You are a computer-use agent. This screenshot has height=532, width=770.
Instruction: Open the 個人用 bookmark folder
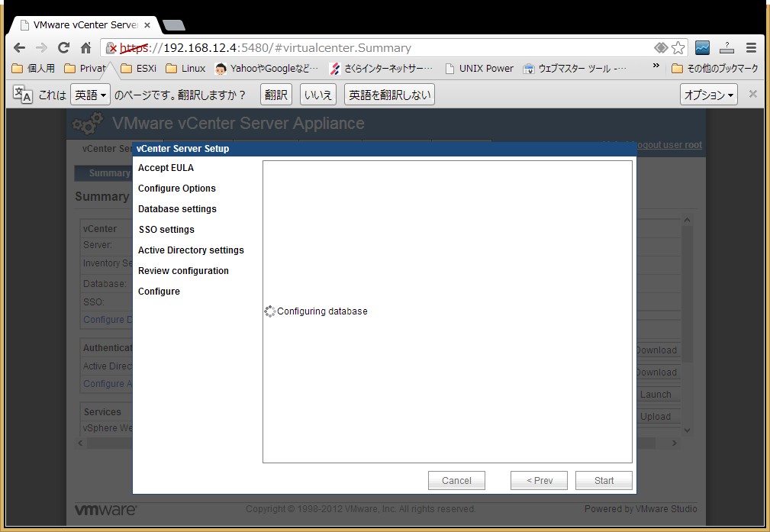click(x=34, y=68)
